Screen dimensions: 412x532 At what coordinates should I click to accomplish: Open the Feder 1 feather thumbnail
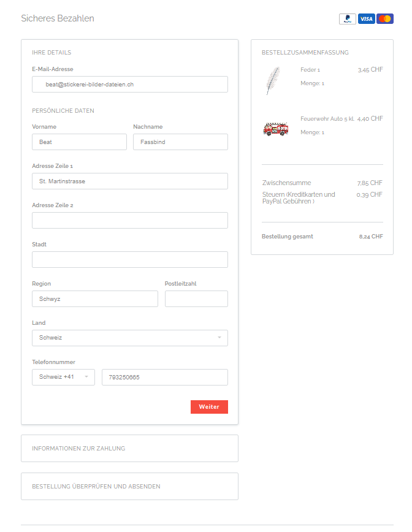(x=273, y=81)
